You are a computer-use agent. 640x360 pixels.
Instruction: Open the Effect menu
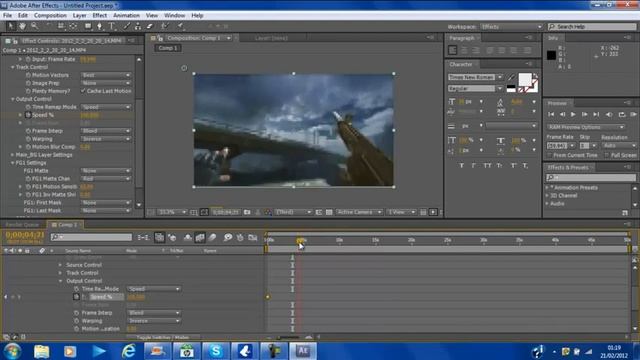tap(100, 16)
